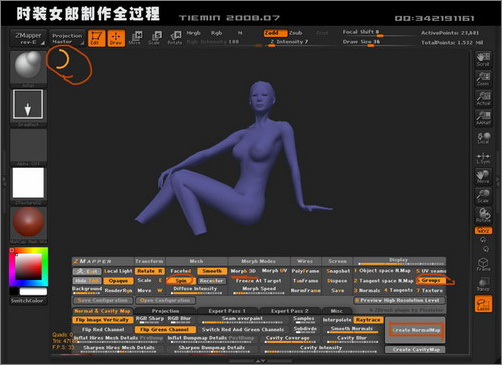Image resolution: width=502 pixels, height=365 pixels.
Task: Click the Rotate icon in right shelf
Action: pyautogui.click(x=483, y=216)
